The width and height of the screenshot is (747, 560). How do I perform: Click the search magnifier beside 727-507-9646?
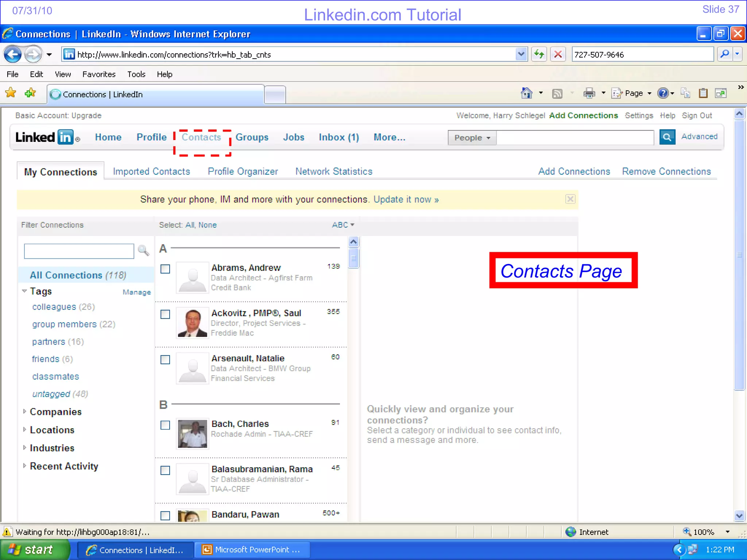pos(725,54)
